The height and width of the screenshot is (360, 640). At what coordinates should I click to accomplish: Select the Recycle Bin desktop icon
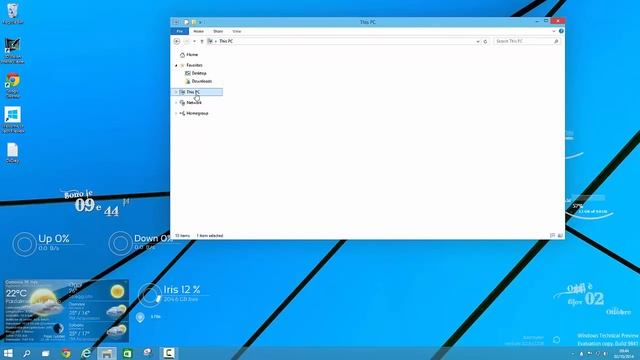point(13,13)
